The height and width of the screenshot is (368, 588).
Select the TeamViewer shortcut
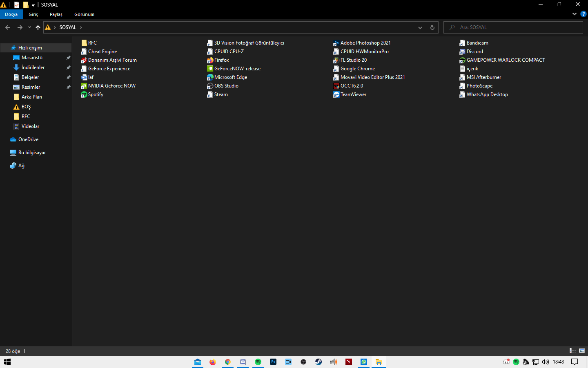coord(350,94)
